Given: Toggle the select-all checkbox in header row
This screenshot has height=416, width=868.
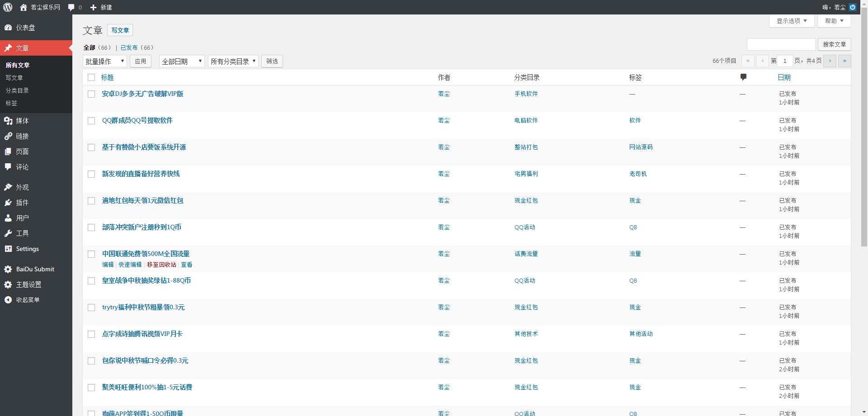Looking at the screenshot, I should 91,77.
